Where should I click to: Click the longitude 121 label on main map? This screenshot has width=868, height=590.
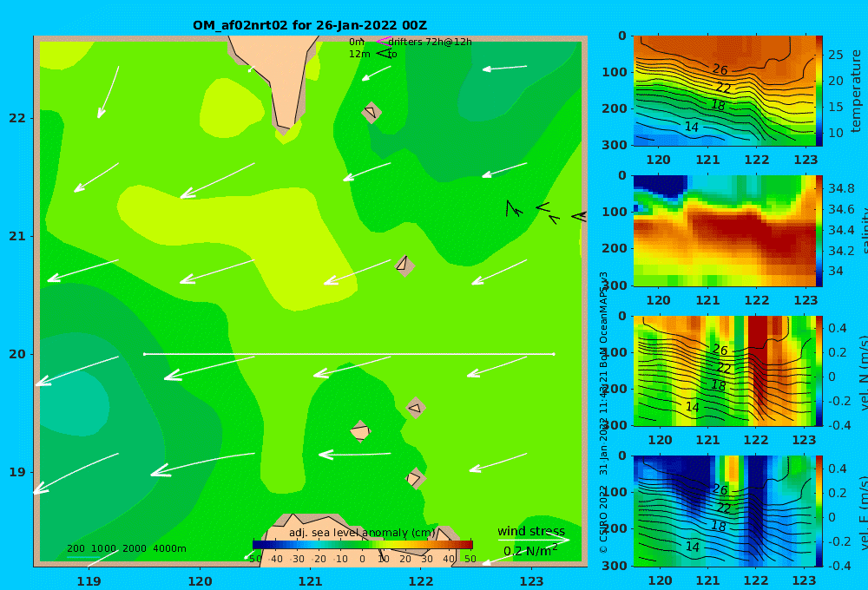click(x=310, y=581)
